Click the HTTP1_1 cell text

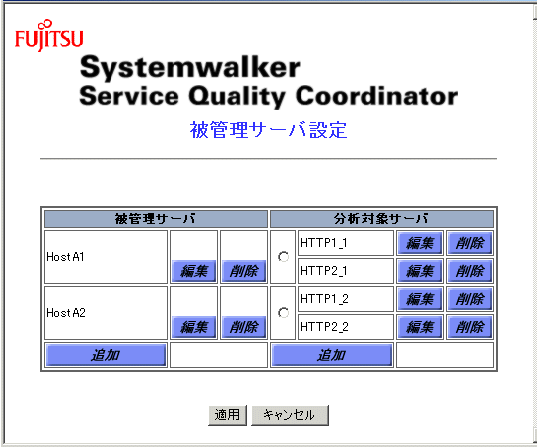[x=324, y=243]
